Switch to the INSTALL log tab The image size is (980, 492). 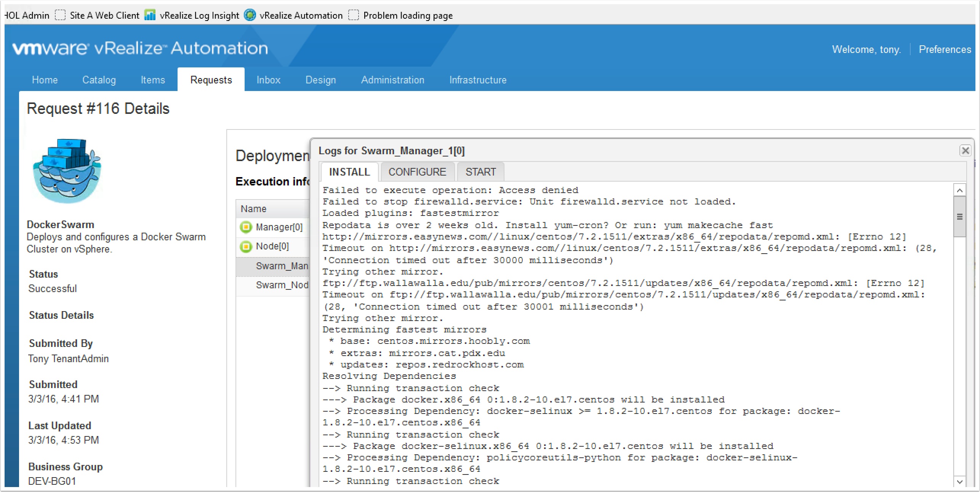pos(349,172)
